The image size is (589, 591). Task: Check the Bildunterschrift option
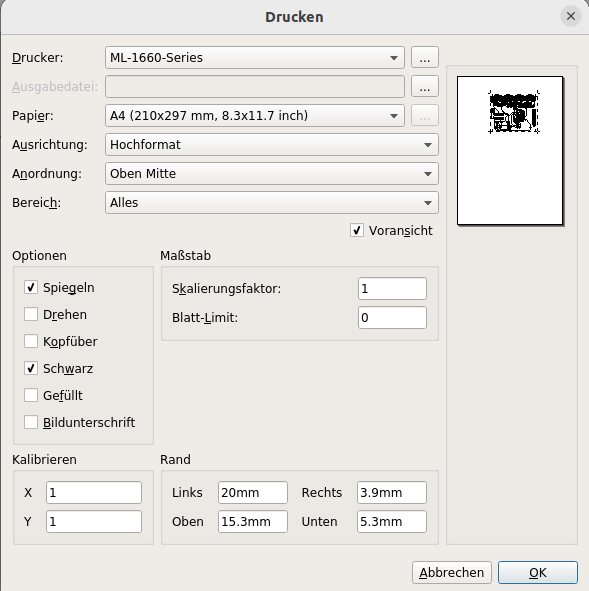(x=31, y=423)
